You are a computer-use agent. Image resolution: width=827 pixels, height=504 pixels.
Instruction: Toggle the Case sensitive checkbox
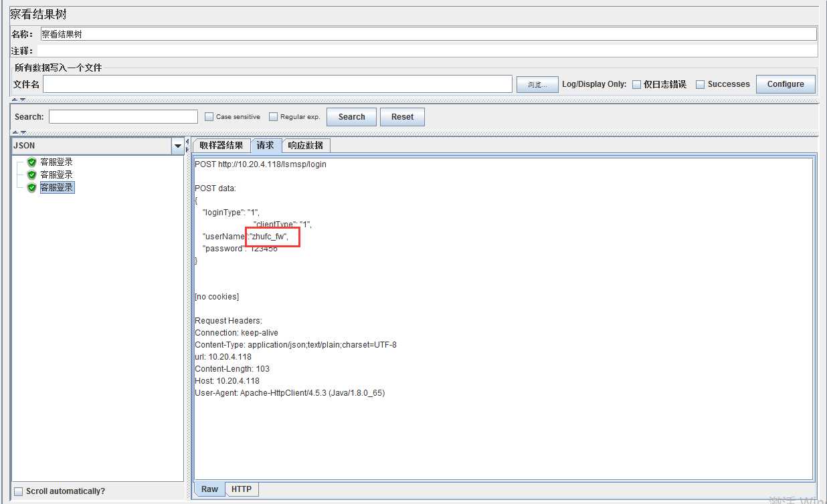pyautogui.click(x=209, y=116)
